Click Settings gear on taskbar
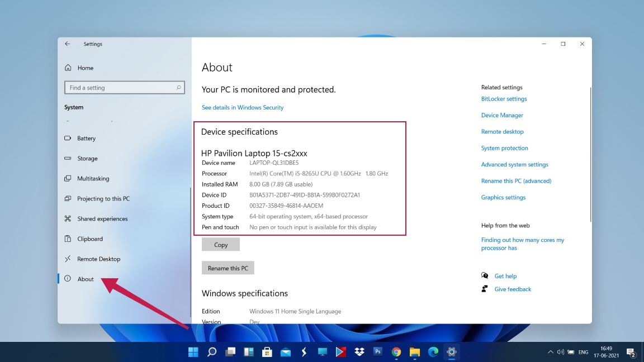The height and width of the screenshot is (362, 644). pos(451,352)
